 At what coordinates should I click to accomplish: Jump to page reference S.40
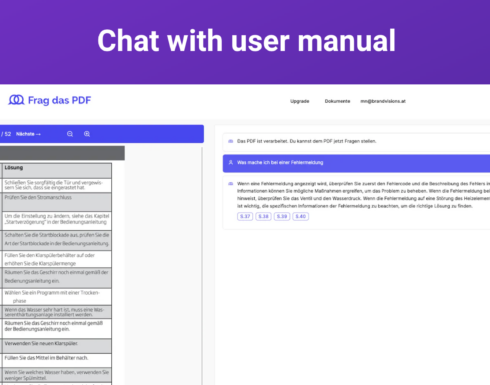301,216
